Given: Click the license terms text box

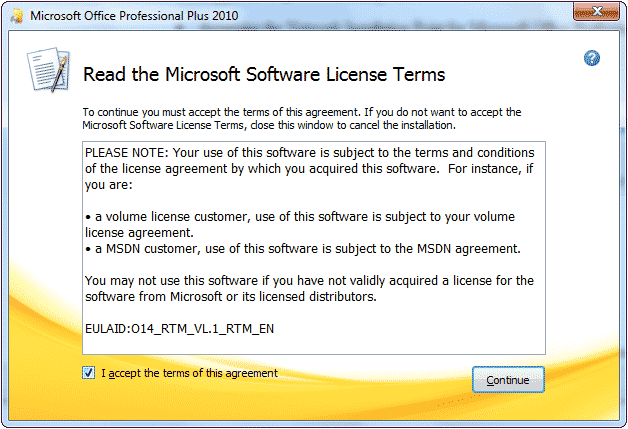Looking at the screenshot, I should [x=314, y=248].
